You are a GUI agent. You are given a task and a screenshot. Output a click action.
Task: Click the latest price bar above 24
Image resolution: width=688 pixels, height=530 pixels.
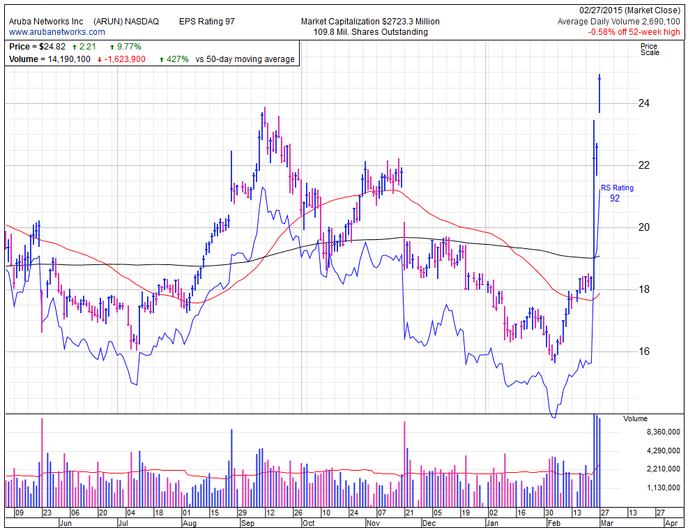[599, 93]
